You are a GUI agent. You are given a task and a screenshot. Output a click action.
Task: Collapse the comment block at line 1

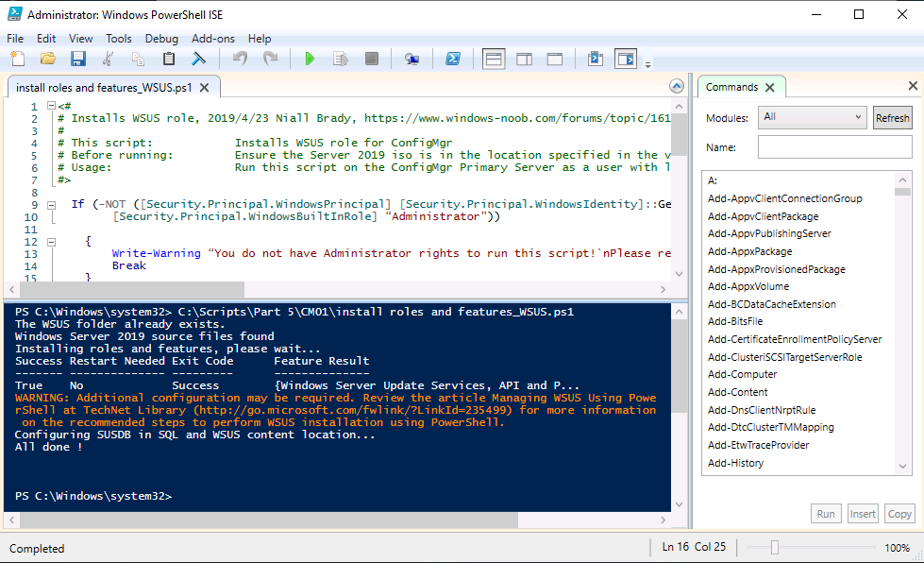coord(51,106)
